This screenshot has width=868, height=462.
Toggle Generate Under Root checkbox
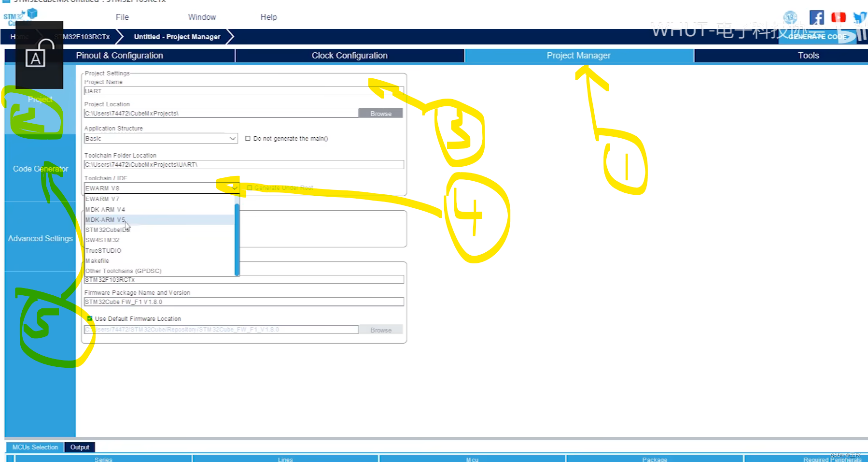coord(250,188)
